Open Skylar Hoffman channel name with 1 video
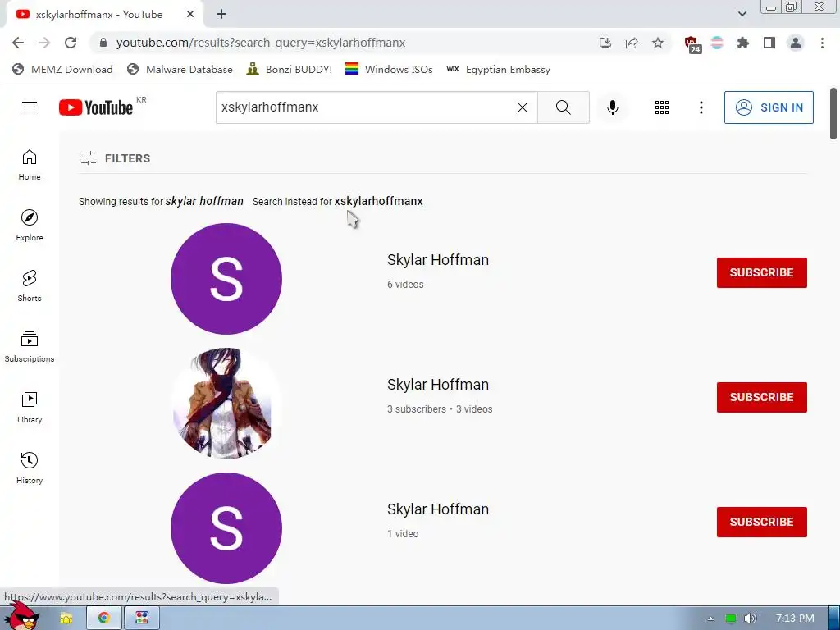840x630 pixels. (x=438, y=509)
